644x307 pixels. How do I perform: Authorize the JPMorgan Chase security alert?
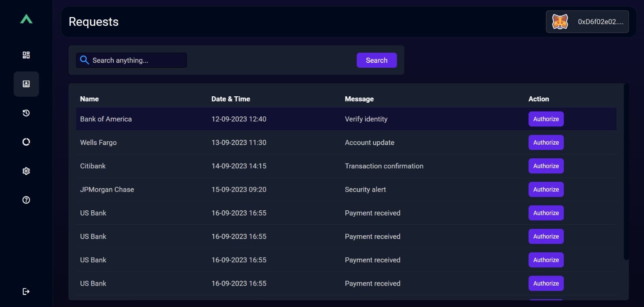pos(546,189)
